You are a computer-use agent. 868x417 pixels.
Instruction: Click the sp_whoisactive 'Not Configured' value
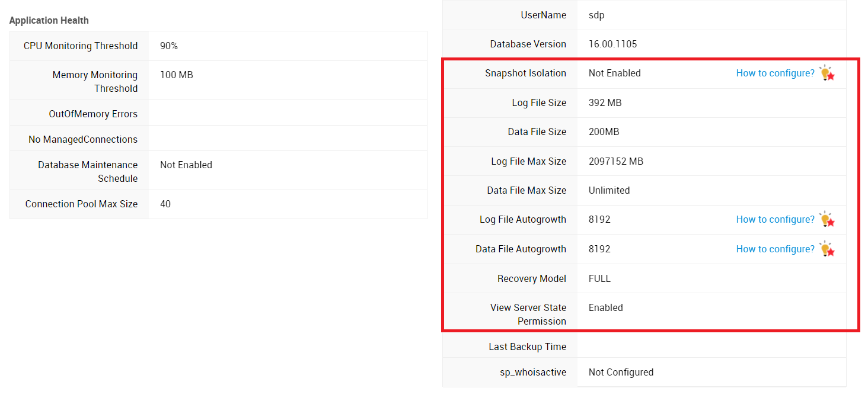621,373
